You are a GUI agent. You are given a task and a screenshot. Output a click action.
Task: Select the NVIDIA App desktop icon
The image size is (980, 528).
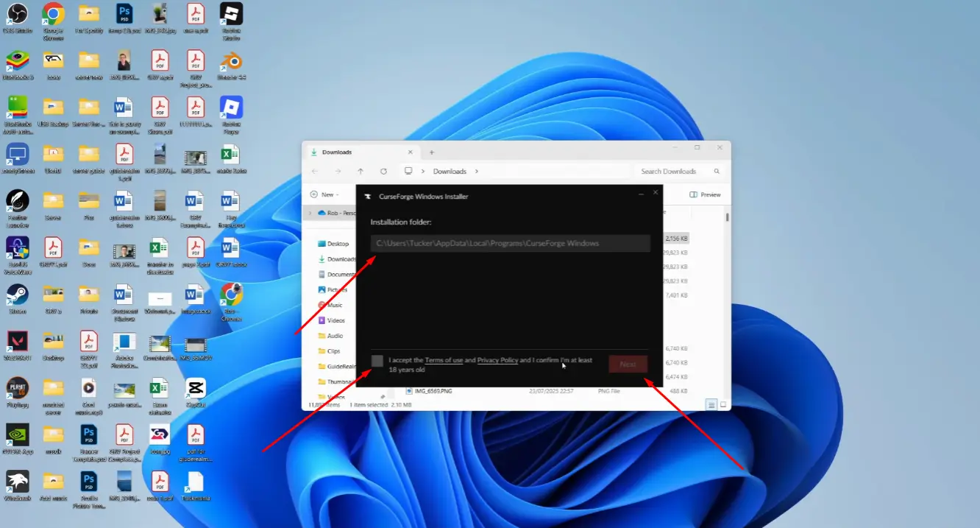(x=17, y=439)
